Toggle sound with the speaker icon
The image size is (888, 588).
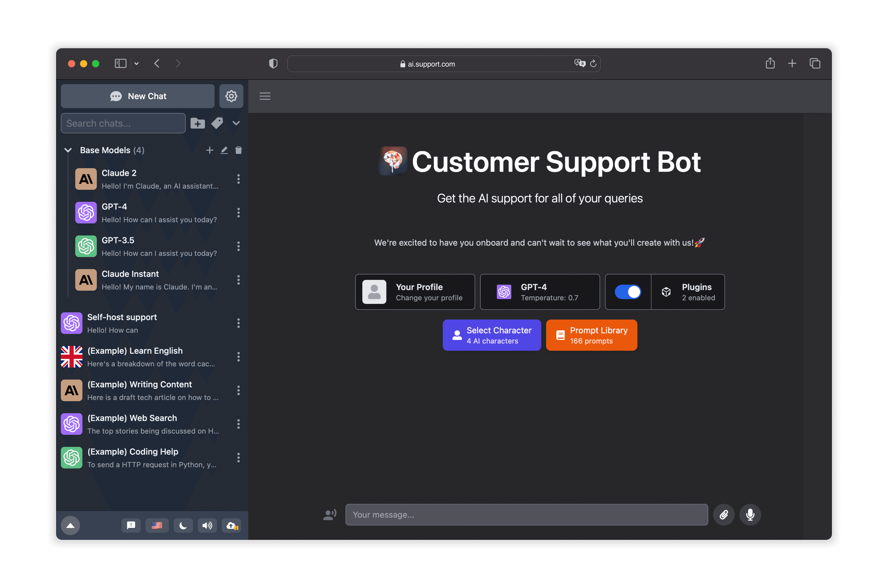[x=207, y=525]
